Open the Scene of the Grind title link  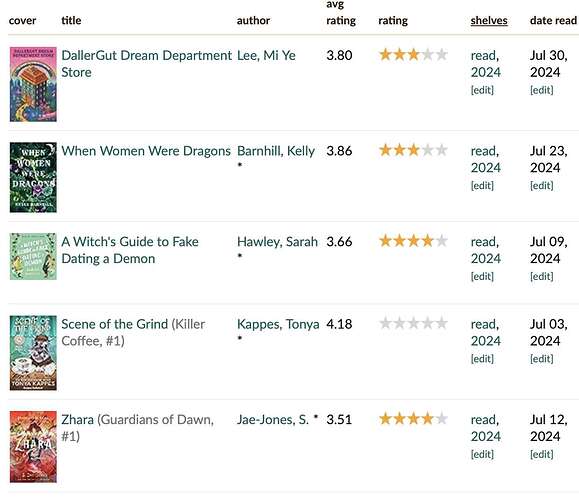point(114,324)
